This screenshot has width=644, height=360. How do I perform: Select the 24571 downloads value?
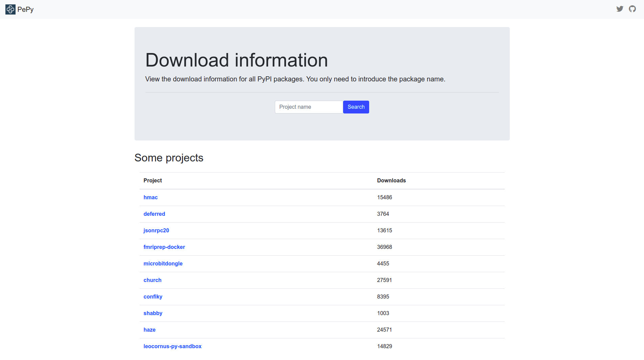(x=385, y=330)
